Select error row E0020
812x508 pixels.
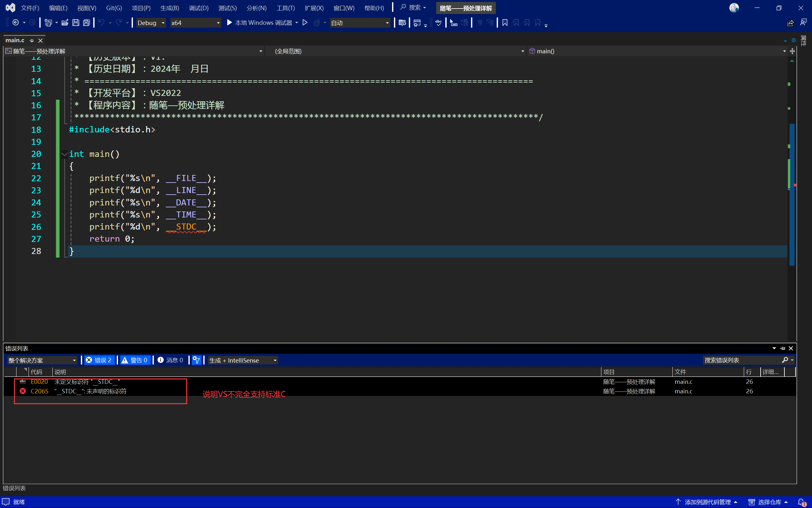[399, 382]
